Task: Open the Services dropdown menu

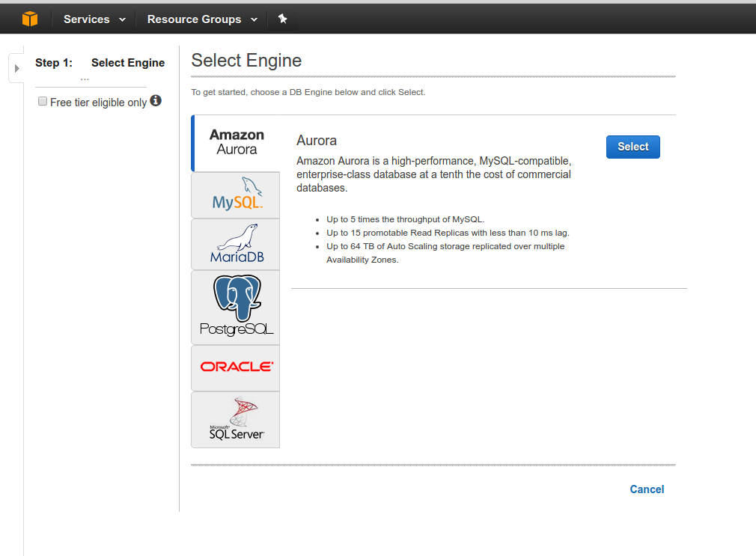Action: coord(94,19)
